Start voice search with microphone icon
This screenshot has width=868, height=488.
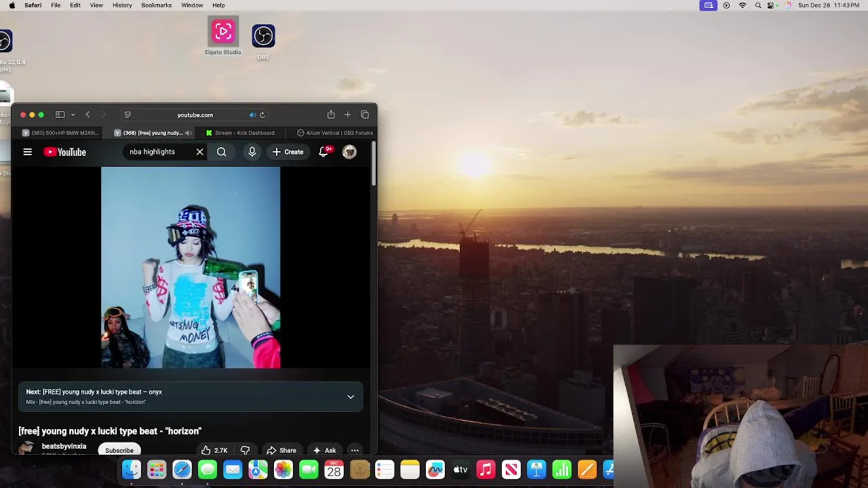(252, 152)
